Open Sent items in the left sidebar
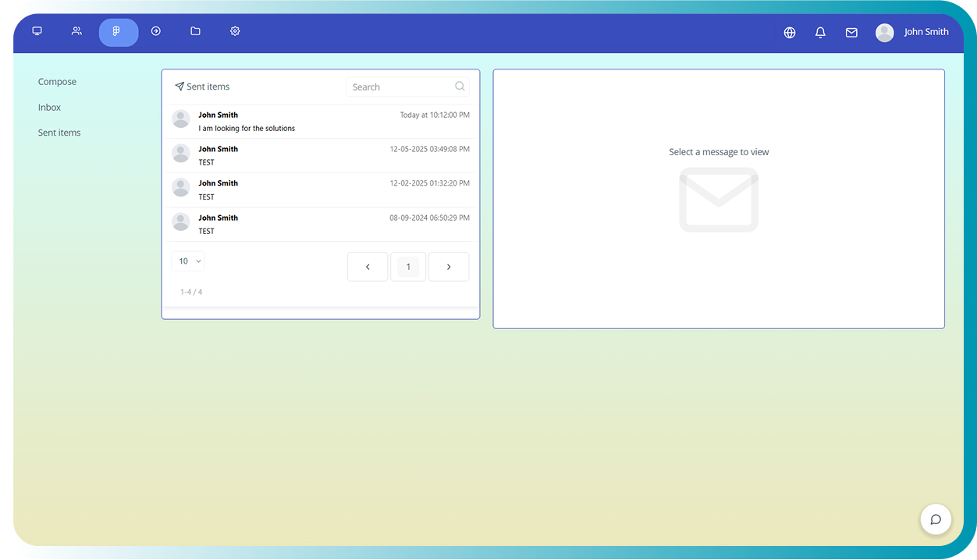 (x=59, y=133)
